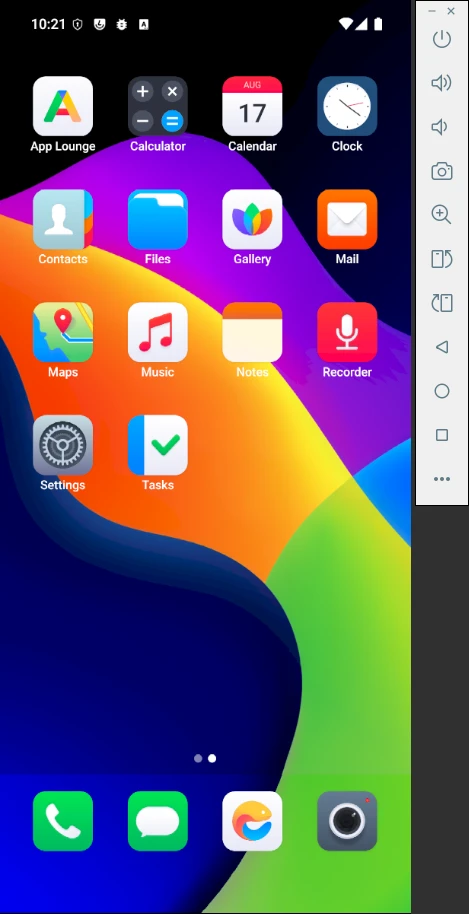
Task: Open the Clock app
Action: click(x=347, y=106)
